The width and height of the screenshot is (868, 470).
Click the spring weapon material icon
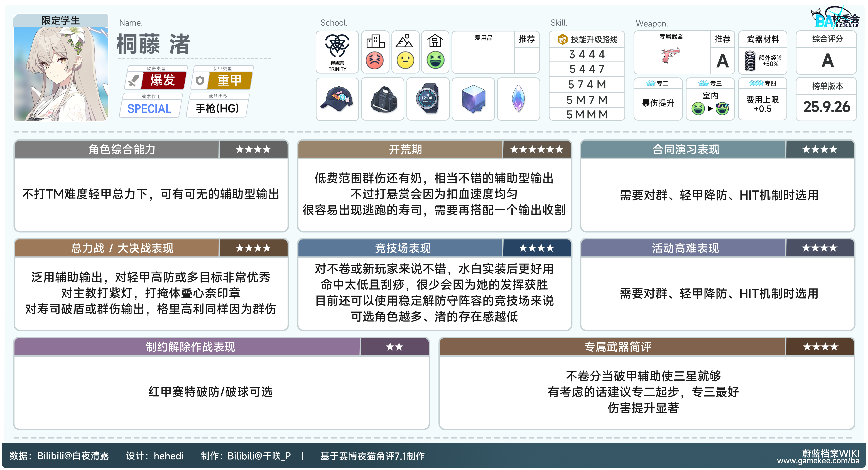point(750,61)
